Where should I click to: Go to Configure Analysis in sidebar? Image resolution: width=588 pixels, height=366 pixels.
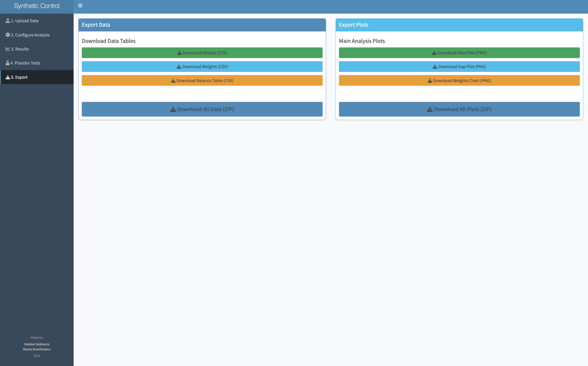pyautogui.click(x=30, y=35)
